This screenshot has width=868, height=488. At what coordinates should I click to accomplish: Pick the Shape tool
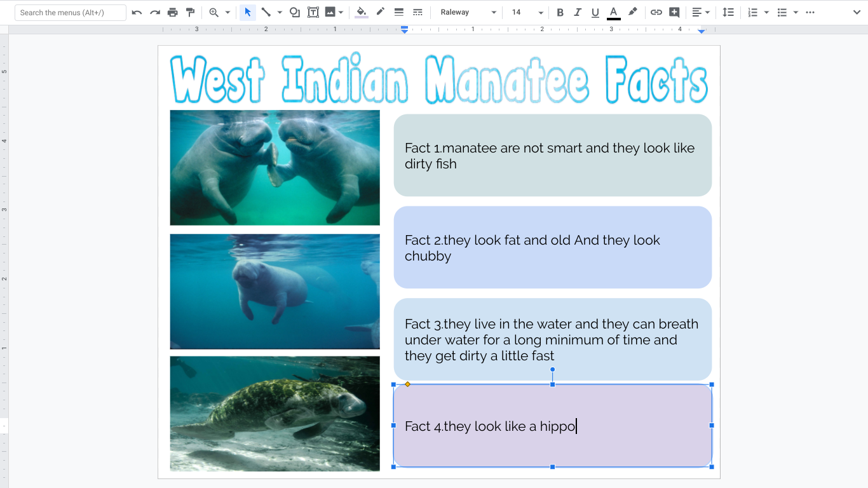(x=294, y=12)
